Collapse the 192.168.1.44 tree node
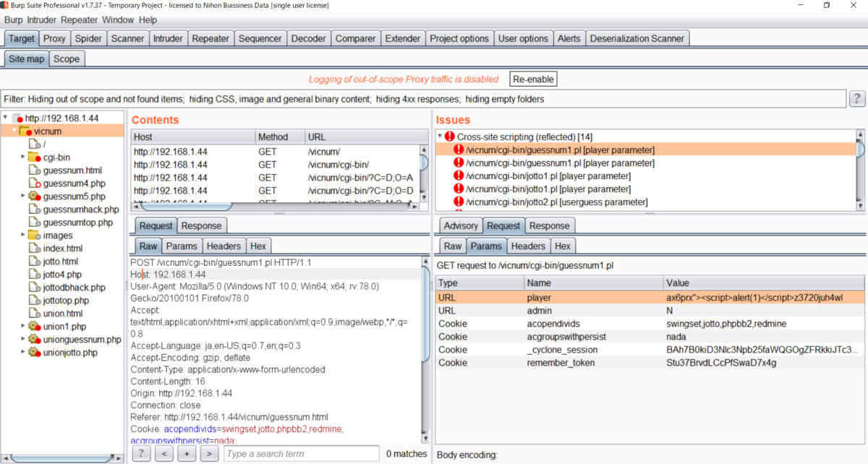Screen dimensions: 868x464 [x=6, y=119]
